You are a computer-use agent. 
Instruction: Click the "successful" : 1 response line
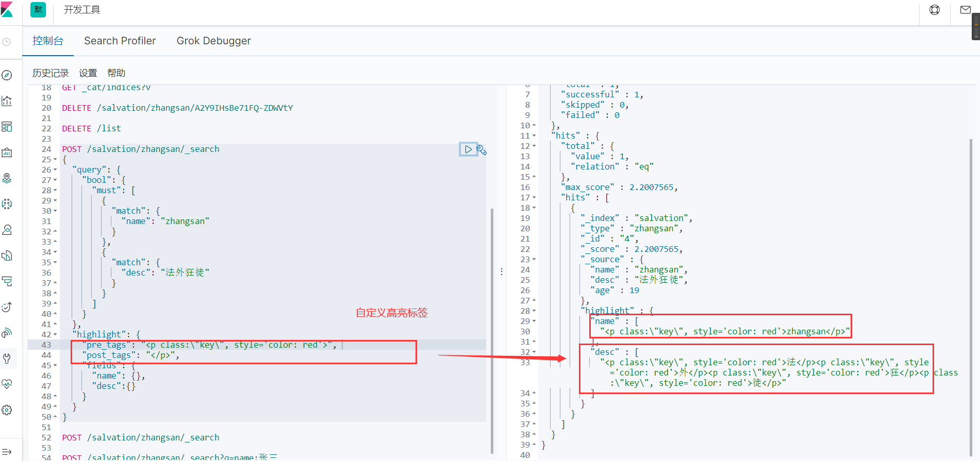tap(602, 95)
